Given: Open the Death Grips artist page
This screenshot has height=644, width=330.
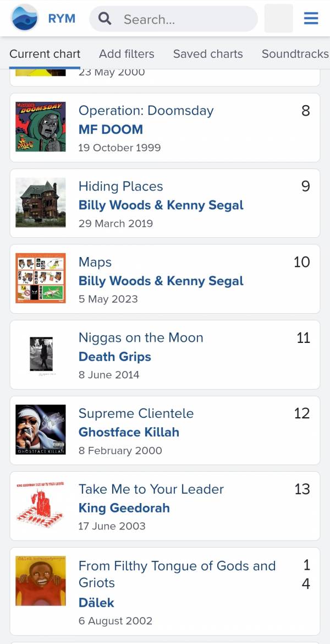Looking at the screenshot, I should point(115,357).
